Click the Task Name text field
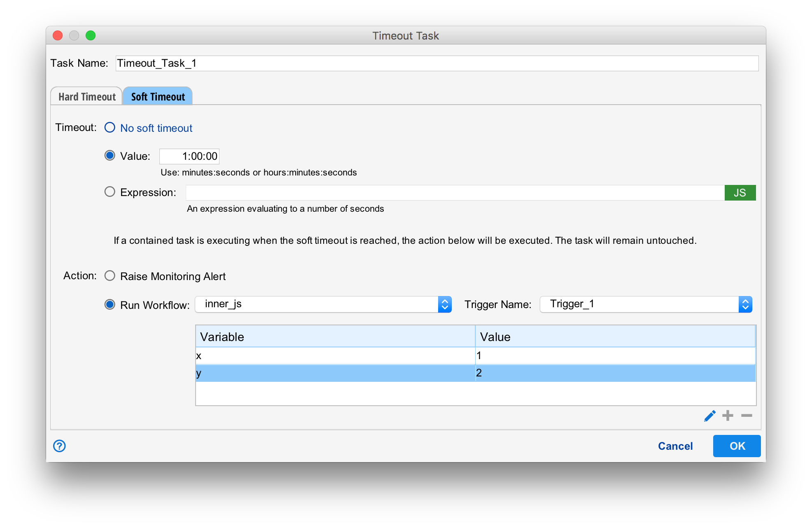812x528 pixels. (x=436, y=63)
